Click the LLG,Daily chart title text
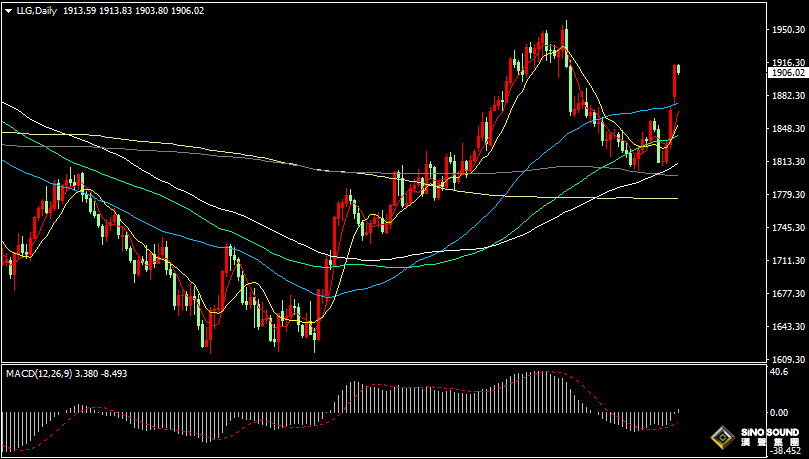The width and height of the screenshot is (809, 459). [x=36, y=11]
